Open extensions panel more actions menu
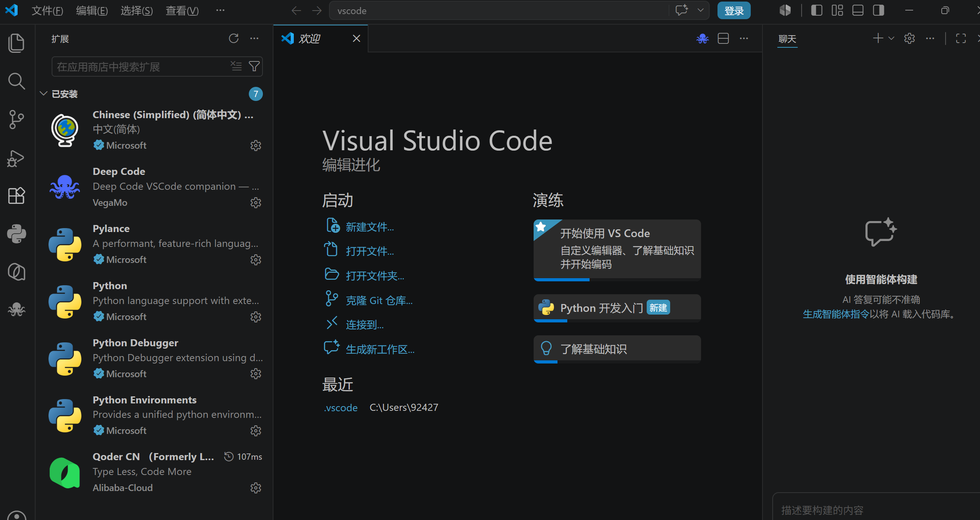The image size is (980, 520). (x=254, y=38)
